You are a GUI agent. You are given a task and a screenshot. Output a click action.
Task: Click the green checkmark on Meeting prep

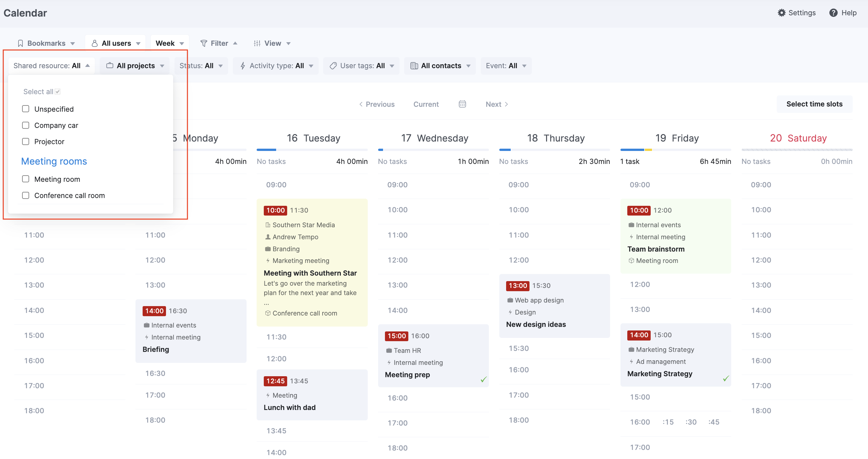(x=483, y=379)
